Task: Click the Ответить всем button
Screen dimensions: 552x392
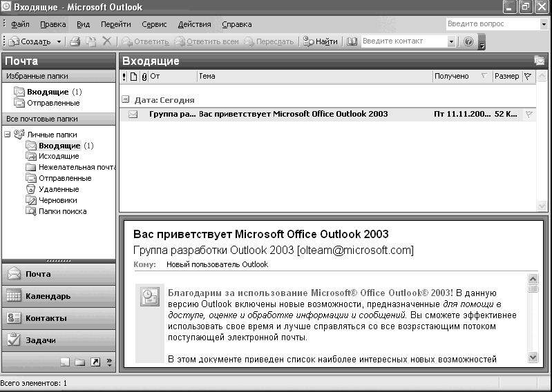Action: pyautogui.click(x=207, y=41)
